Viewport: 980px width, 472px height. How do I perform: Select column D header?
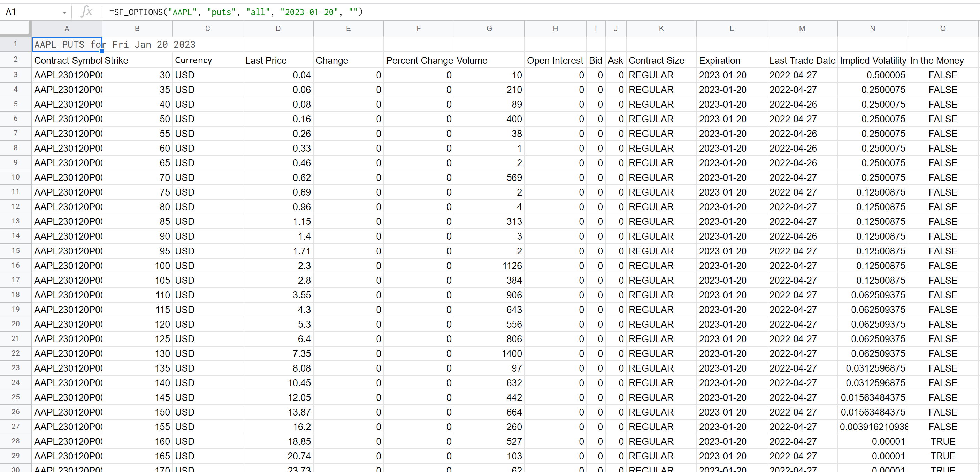[278, 29]
